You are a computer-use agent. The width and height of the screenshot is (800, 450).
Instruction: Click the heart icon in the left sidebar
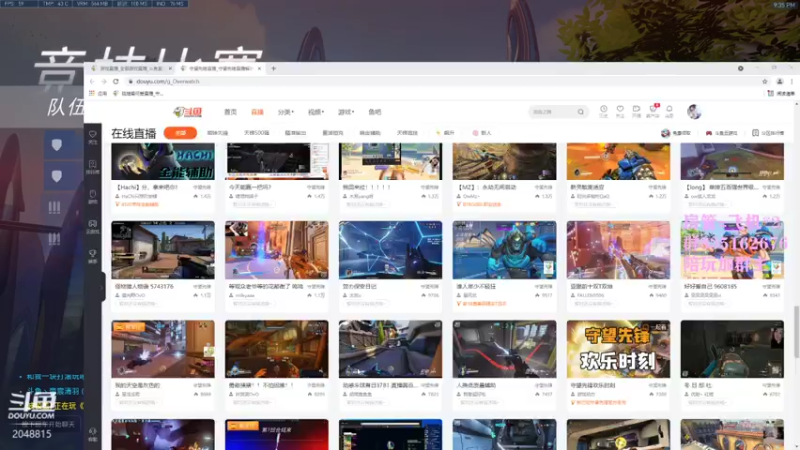(92, 136)
